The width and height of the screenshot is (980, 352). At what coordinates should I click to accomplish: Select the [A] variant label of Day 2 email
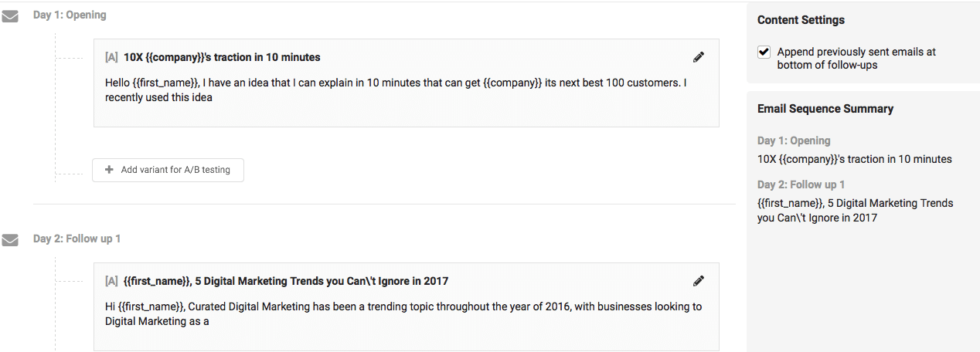click(111, 281)
